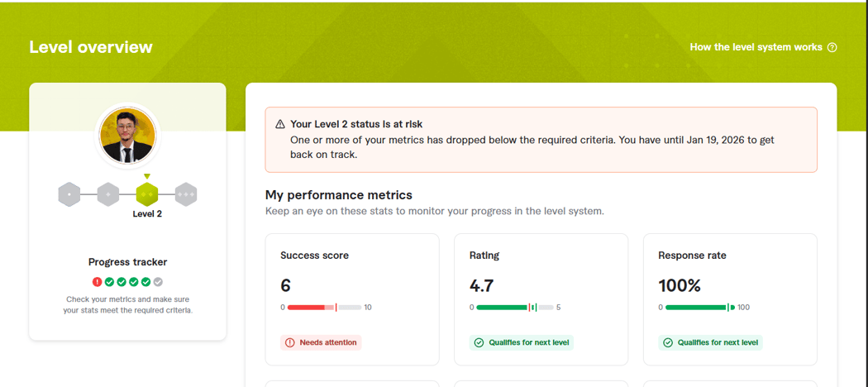Click the help icon beside level system link
868x387 pixels.
[832, 47]
